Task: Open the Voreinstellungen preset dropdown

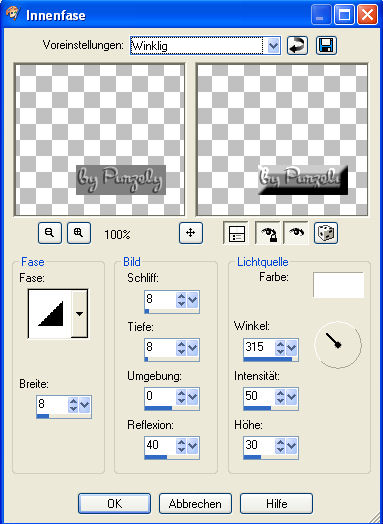Action: point(273,46)
